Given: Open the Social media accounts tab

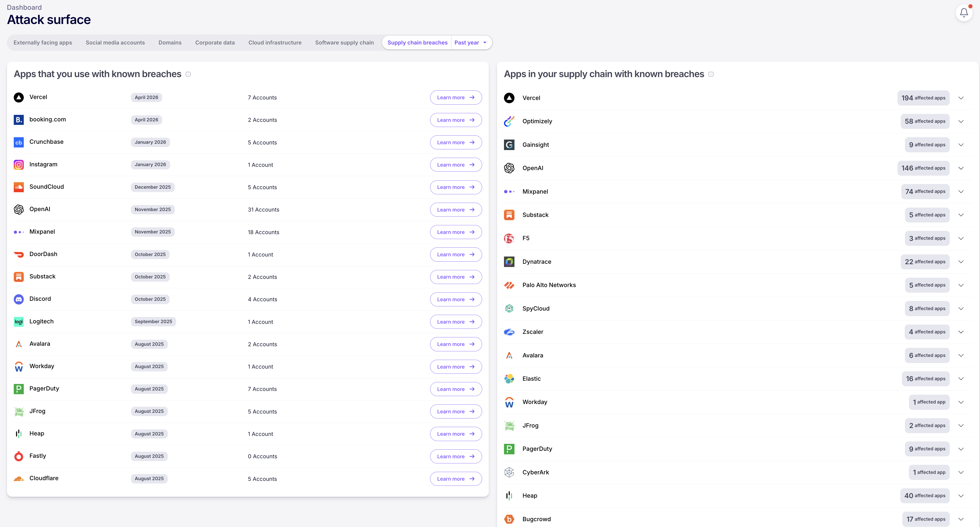Looking at the screenshot, I should (115, 43).
